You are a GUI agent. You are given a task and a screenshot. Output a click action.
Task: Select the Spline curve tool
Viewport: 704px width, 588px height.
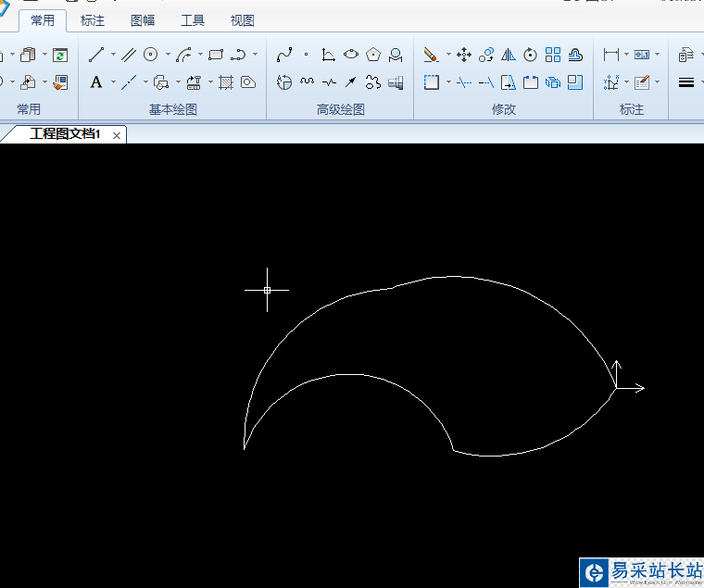284,55
